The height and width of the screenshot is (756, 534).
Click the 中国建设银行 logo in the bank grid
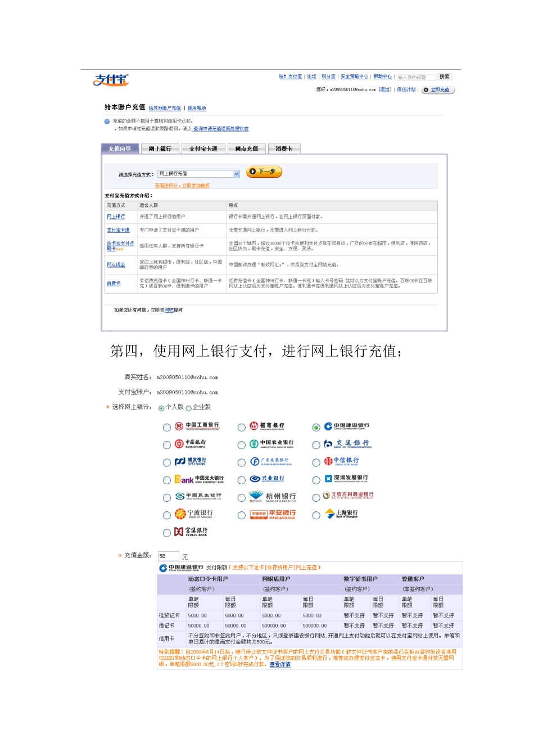tap(347, 426)
